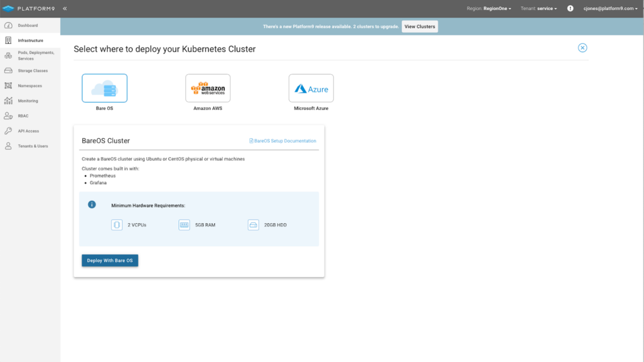644x362 pixels.
Task: Open Namespaces menu item
Action: point(30,85)
